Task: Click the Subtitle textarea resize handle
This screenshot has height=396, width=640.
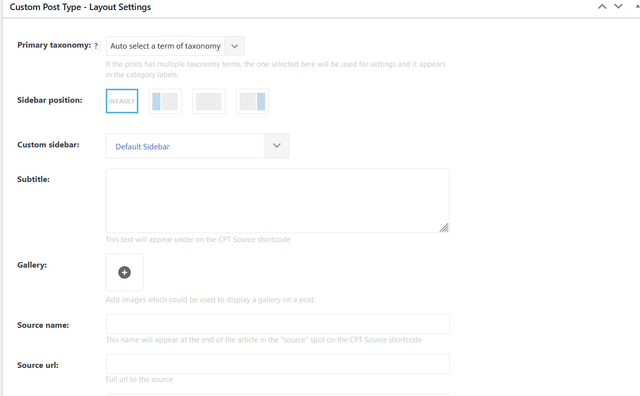Action: click(444, 228)
